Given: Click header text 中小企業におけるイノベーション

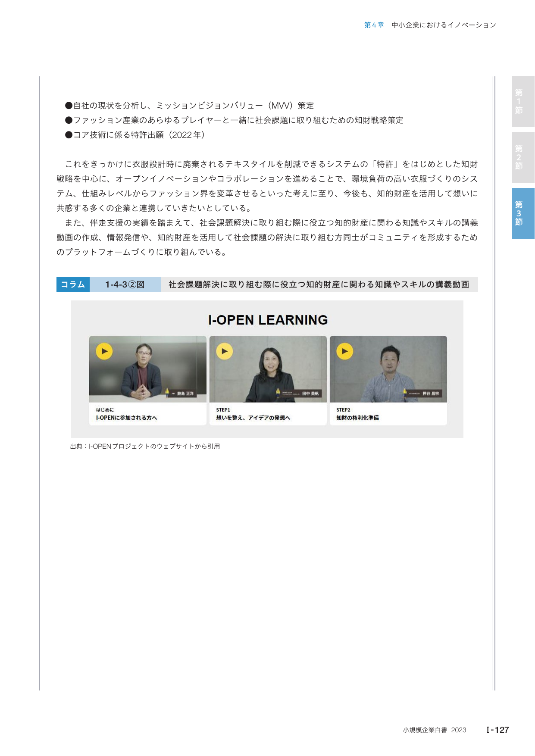Looking at the screenshot, I should coord(444,25).
